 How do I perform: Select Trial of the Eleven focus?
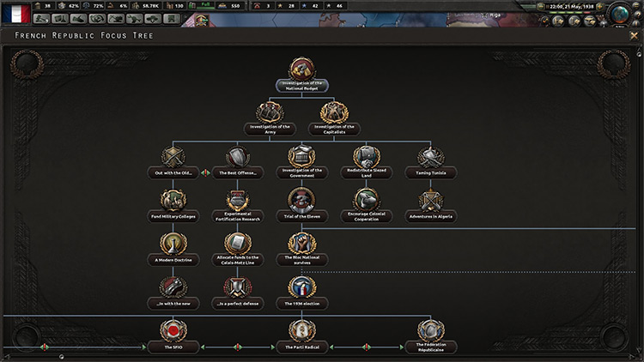click(x=302, y=205)
